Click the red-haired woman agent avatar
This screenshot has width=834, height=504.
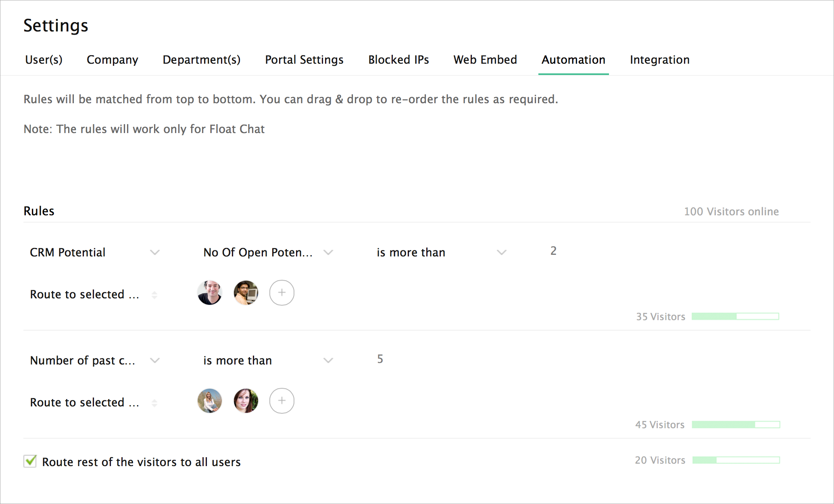click(246, 401)
